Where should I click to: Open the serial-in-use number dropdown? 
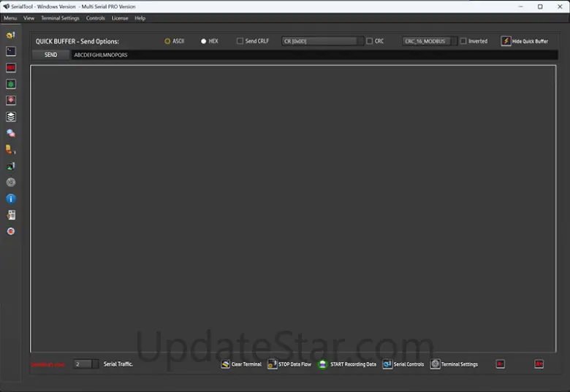click(85, 364)
